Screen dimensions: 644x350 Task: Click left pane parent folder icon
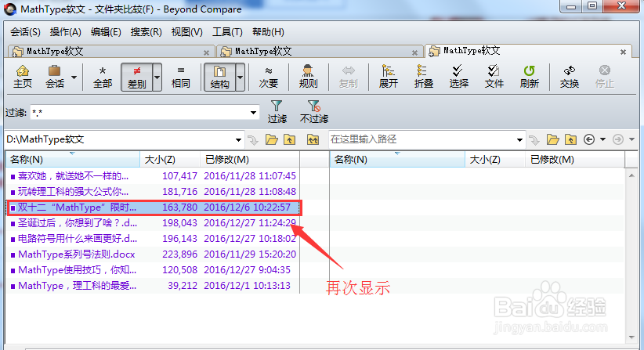(290, 140)
